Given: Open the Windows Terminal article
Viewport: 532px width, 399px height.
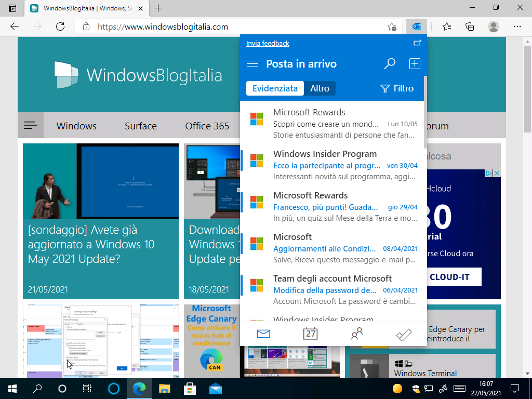Looking at the screenshot, I should point(423,366).
